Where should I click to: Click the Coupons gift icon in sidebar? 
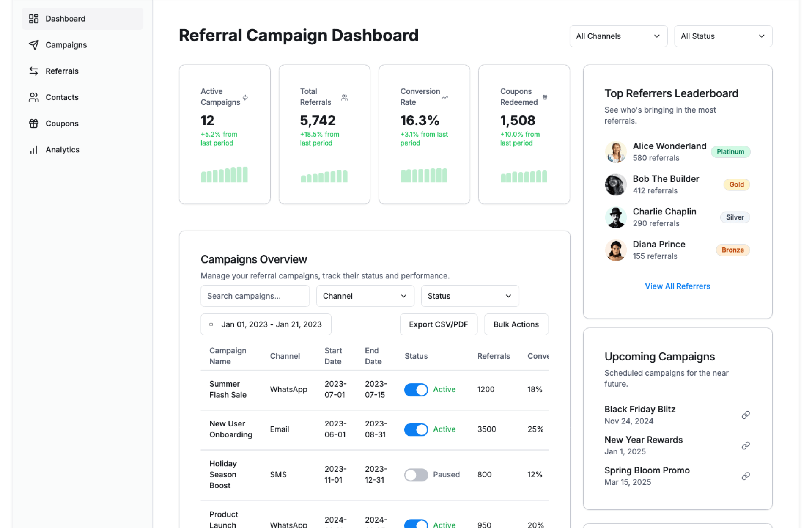[x=33, y=124]
